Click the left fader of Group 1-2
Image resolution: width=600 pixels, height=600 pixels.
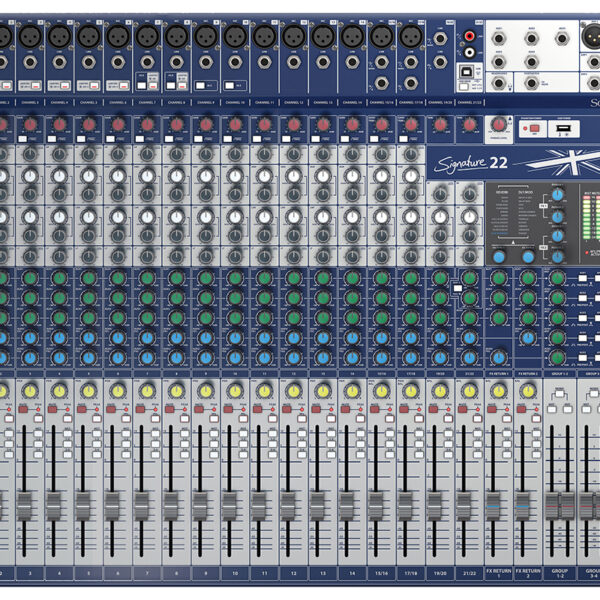pyautogui.click(x=552, y=507)
